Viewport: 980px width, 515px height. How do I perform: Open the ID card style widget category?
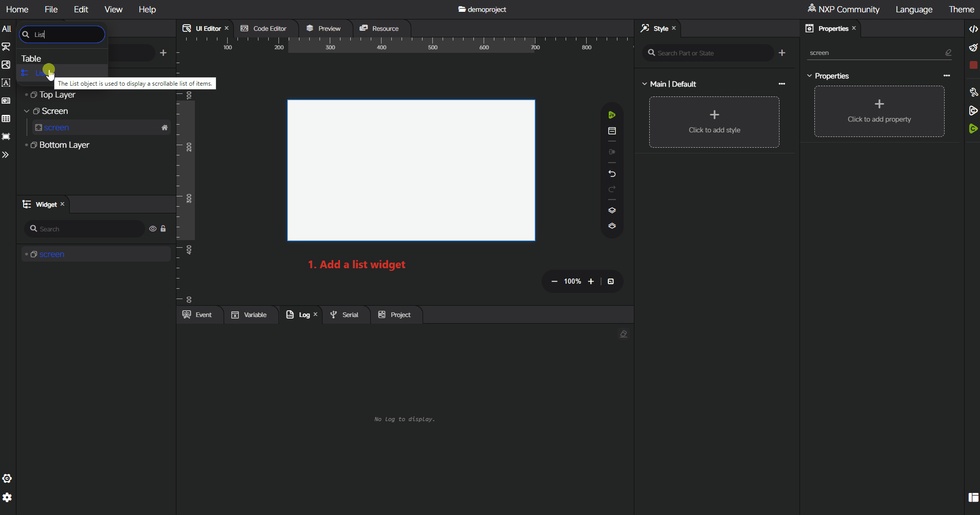(6, 101)
